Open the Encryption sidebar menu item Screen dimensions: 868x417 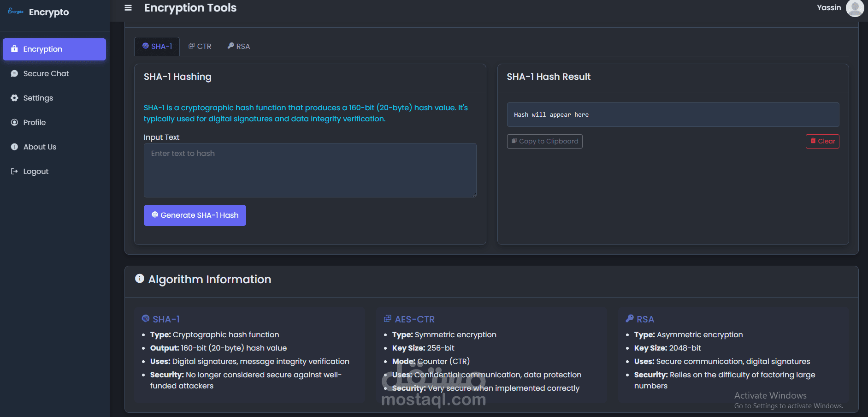click(x=54, y=49)
